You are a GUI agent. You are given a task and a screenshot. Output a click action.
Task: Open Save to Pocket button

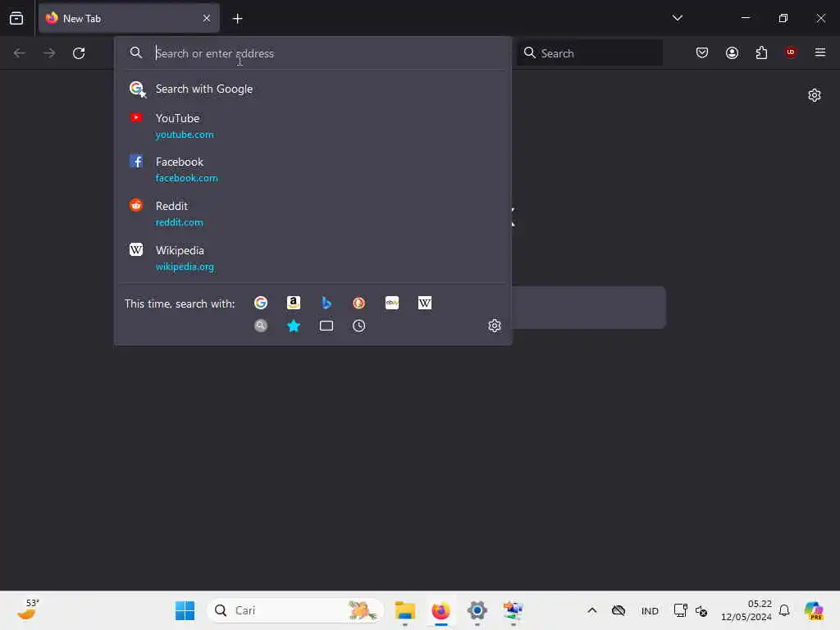(x=702, y=52)
